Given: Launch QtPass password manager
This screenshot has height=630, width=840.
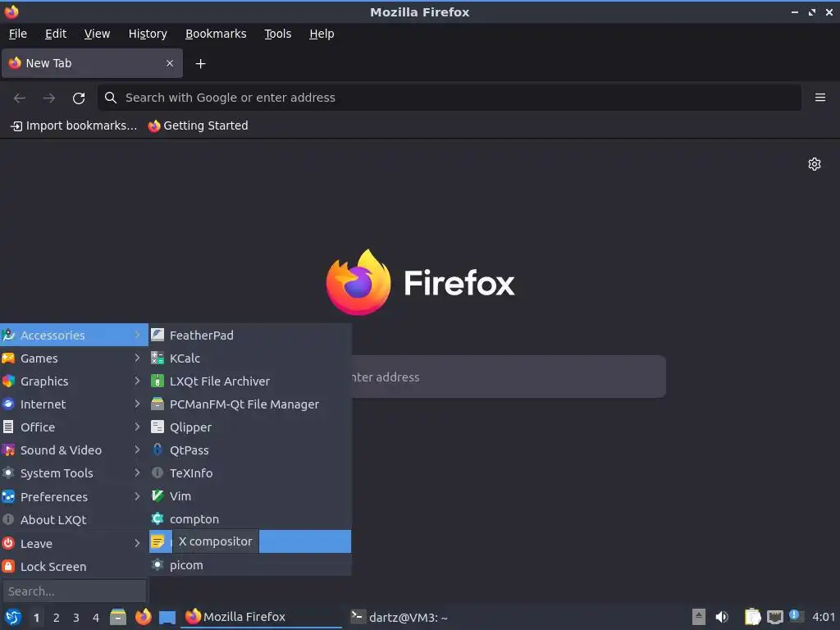Looking at the screenshot, I should [x=250, y=450].
